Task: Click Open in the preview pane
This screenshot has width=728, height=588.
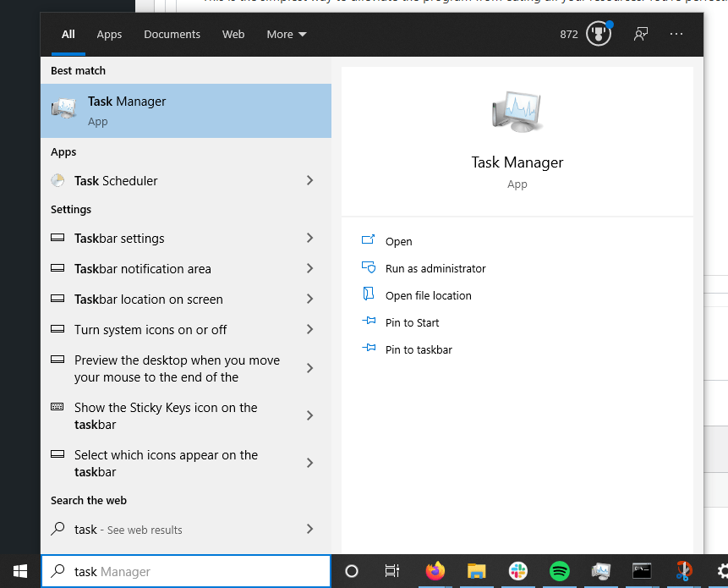Action: [x=398, y=241]
